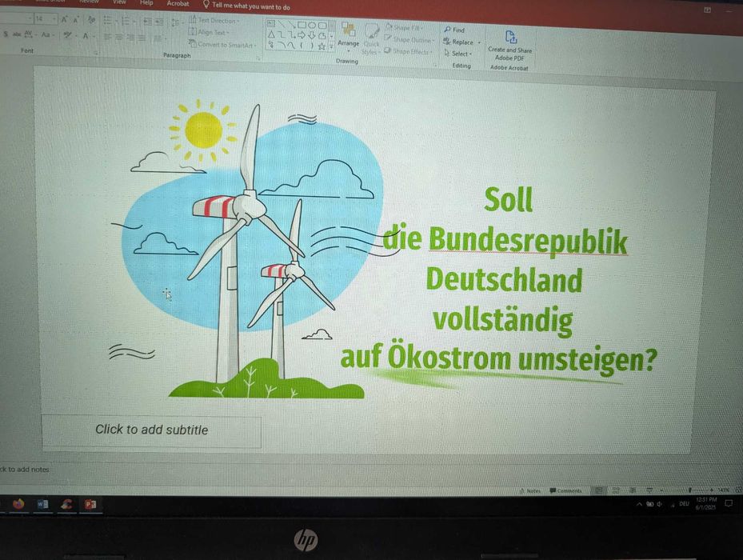Open Firefox from the taskbar

click(18, 503)
